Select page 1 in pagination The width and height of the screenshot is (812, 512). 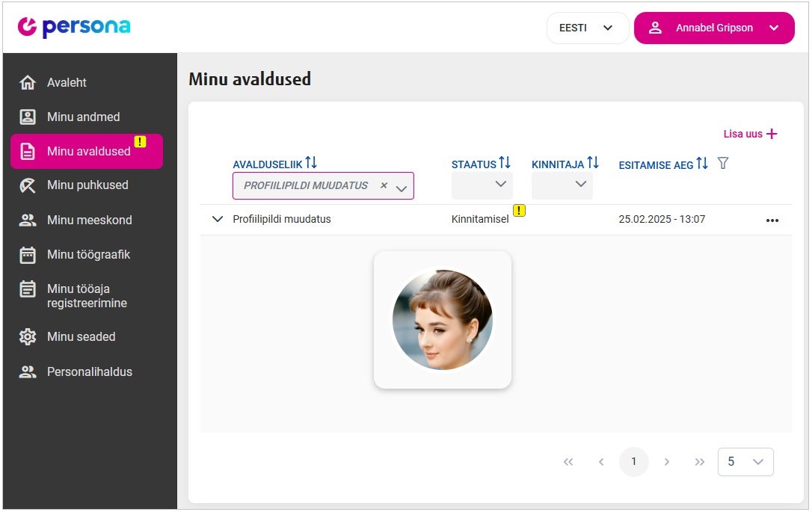click(634, 462)
